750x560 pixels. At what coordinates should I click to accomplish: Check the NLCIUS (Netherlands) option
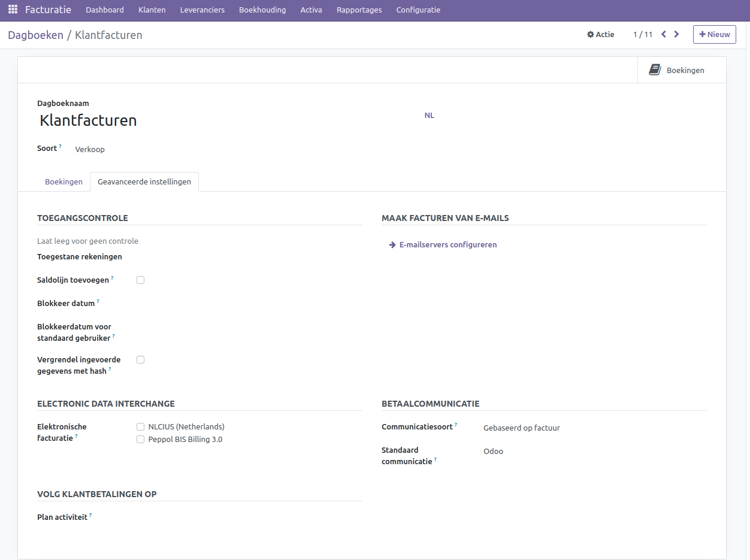[141, 426]
